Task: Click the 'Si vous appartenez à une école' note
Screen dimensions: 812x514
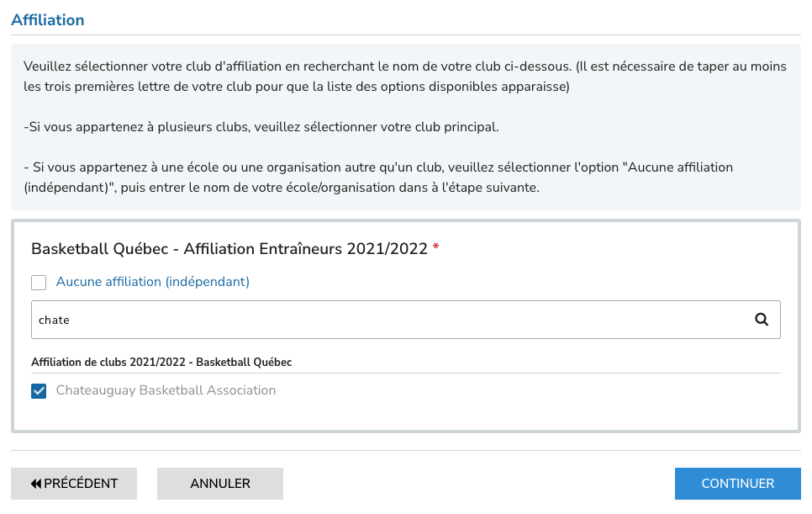Action: (x=378, y=178)
